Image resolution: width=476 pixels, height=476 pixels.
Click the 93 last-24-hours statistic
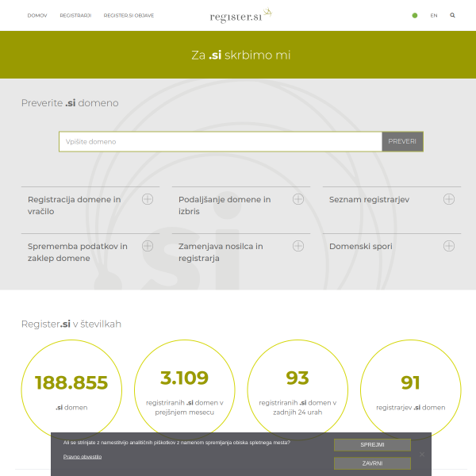click(297, 390)
